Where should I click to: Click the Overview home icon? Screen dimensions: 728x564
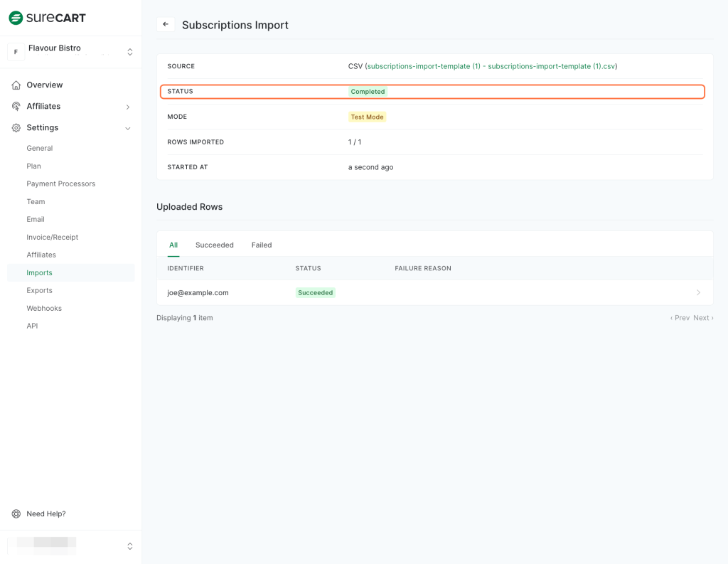[x=16, y=85]
